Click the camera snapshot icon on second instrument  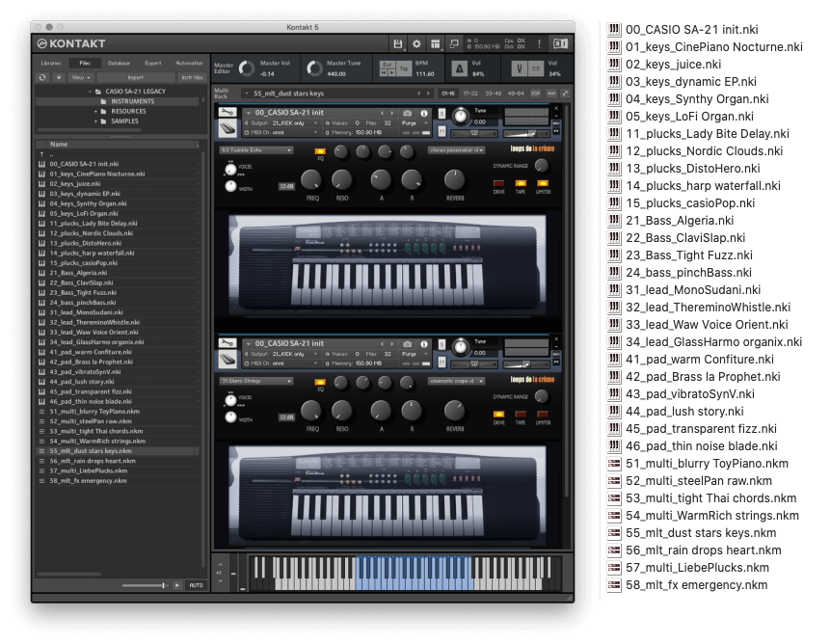[x=407, y=344]
